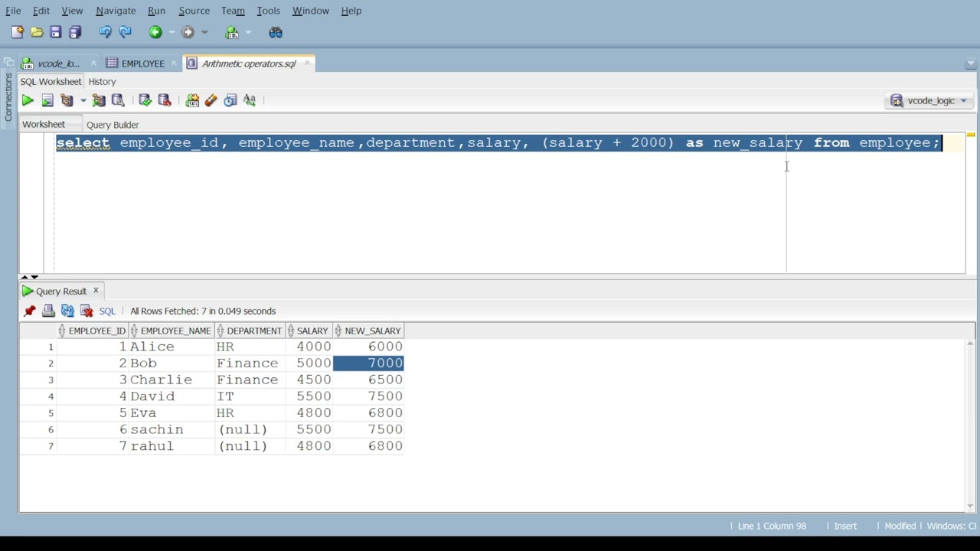Open the Source menu
The image size is (980, 551).
tap(194, 11)
